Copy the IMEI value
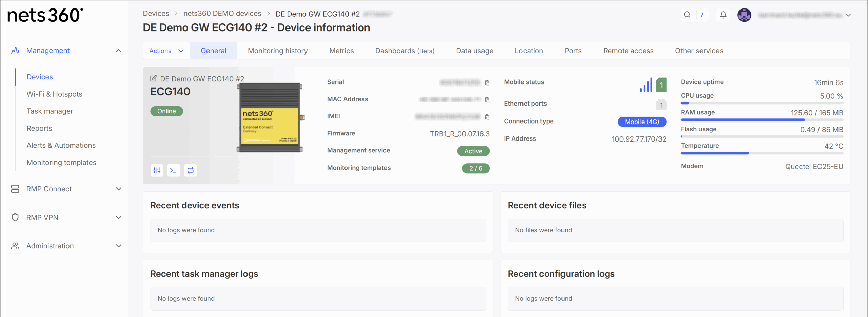The image size is (868, 317). point(487,117)
